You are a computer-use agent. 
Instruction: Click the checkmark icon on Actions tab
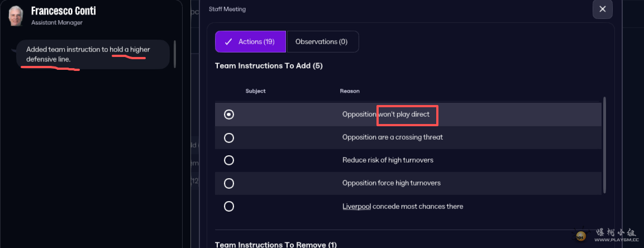click(228, 42)
